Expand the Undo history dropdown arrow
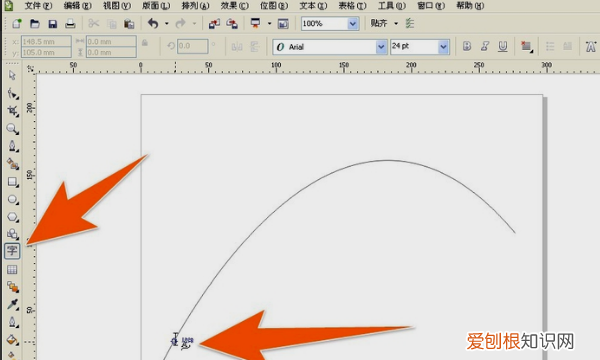Viewport: 600px width, 360px height. (x=167, y=24)
